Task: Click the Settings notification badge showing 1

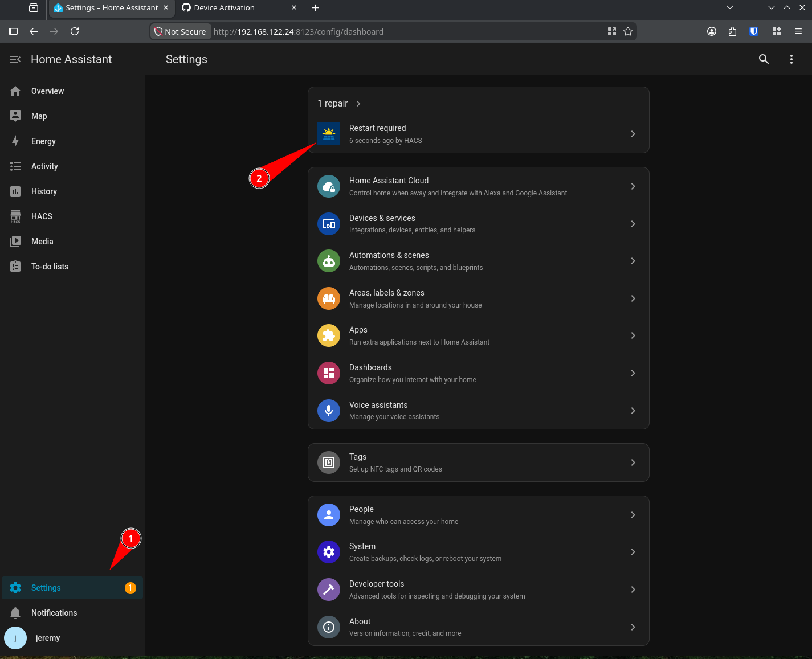Action: click(130, 588)
